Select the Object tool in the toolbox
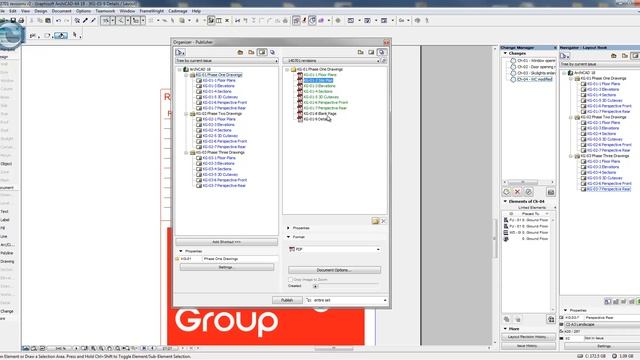Image resolution: width=640 pixels, height=360 pixels. coord(7,164)
